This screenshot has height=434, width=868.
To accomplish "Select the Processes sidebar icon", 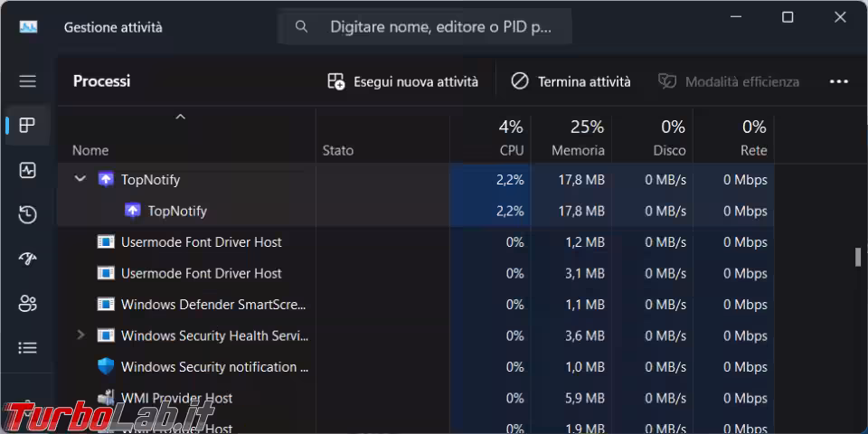I will 27,125.
